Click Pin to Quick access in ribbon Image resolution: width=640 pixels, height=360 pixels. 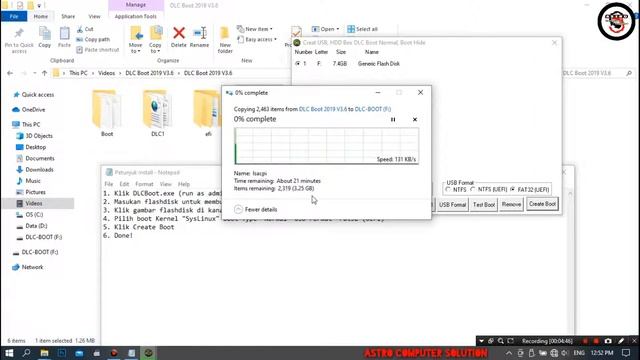point(19,40)
